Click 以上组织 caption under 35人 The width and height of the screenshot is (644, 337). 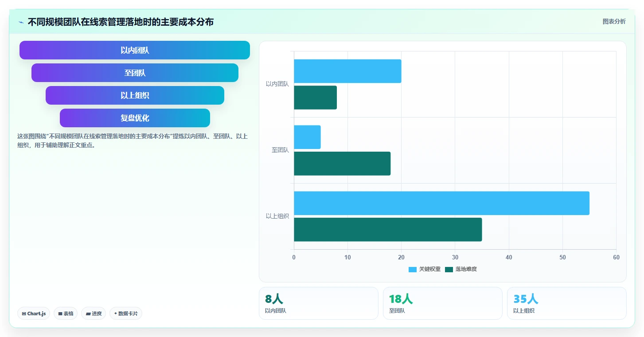pos(524,311)
